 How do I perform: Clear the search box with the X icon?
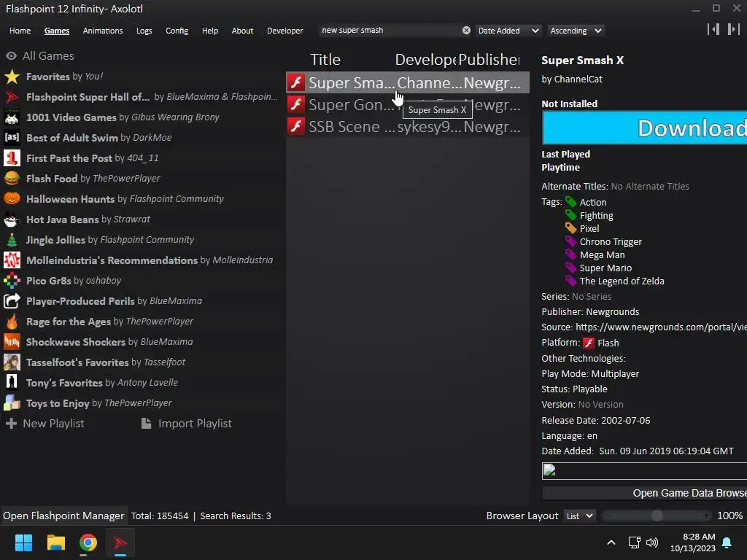click(466, 31)
